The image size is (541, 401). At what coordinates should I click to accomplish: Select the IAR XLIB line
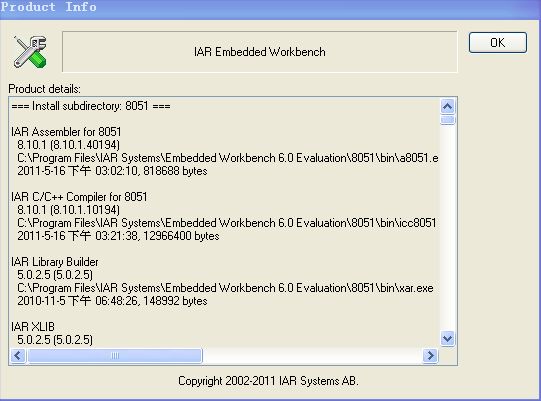pyautogui.click(x=33, y=326)
